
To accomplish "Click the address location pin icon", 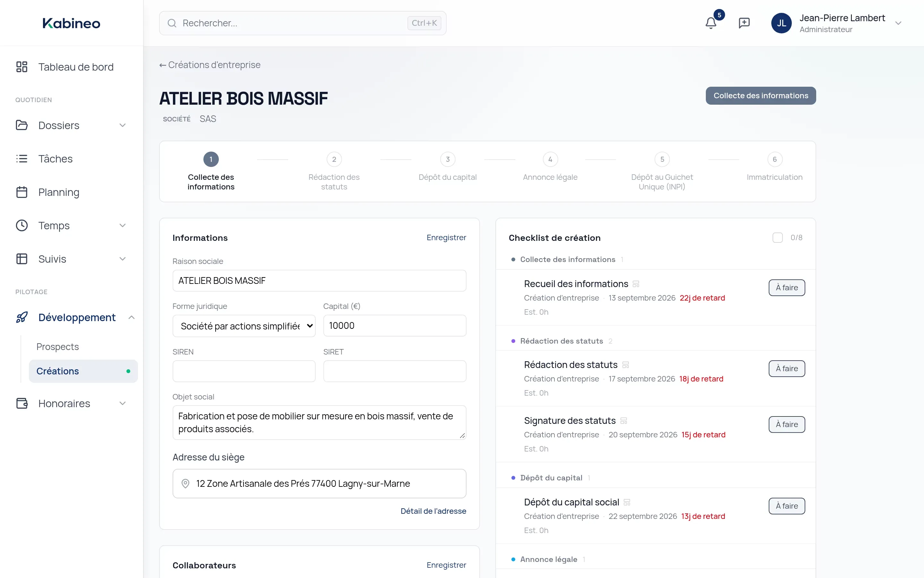I will 185,484.
